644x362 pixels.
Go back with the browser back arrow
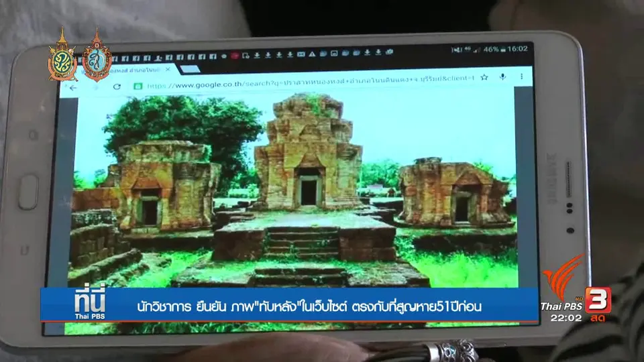coord(73,88)
